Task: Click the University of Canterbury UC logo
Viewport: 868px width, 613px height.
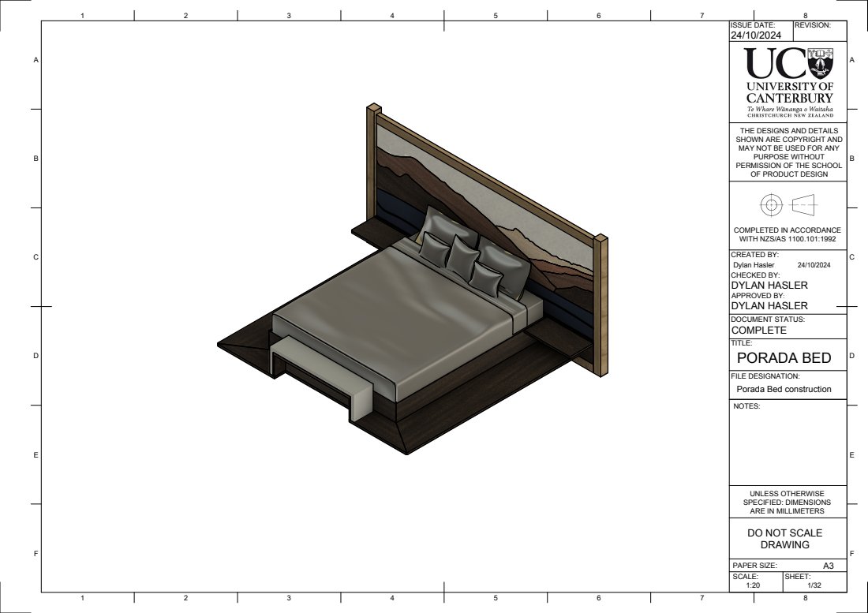Action: point(788,82)
